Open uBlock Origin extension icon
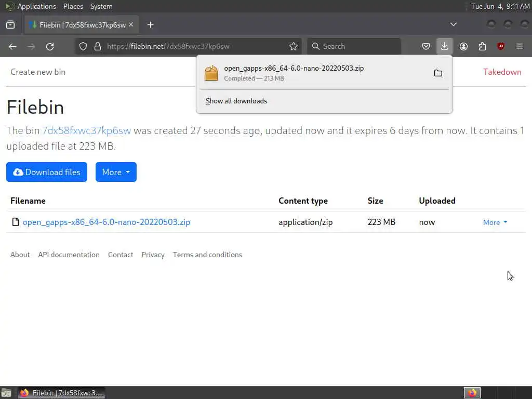Screen dimensions: 532x399 click(501, 46)
